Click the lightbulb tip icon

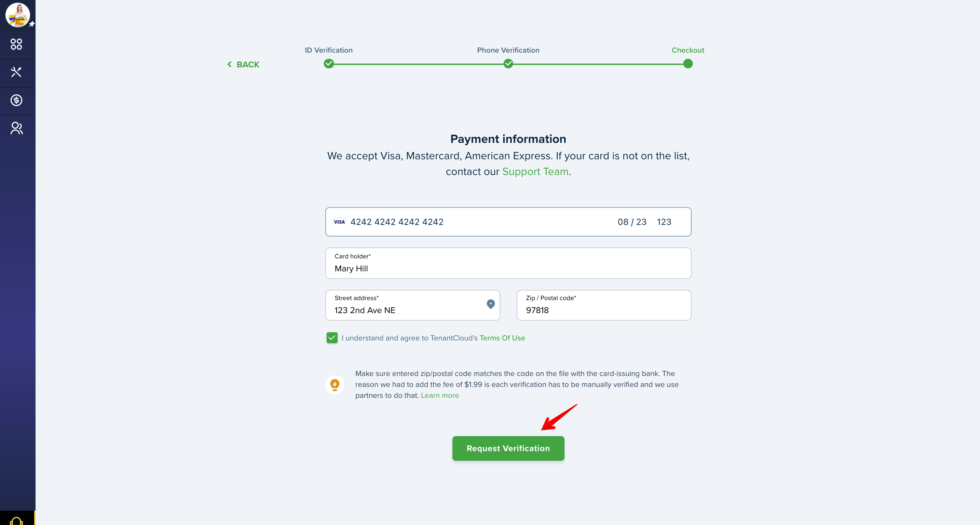(x=335, y=385)
